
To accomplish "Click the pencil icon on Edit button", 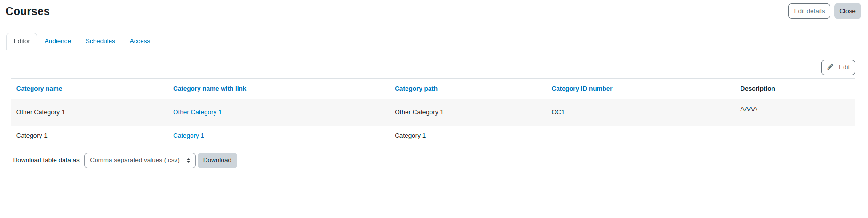I will 830,67.
